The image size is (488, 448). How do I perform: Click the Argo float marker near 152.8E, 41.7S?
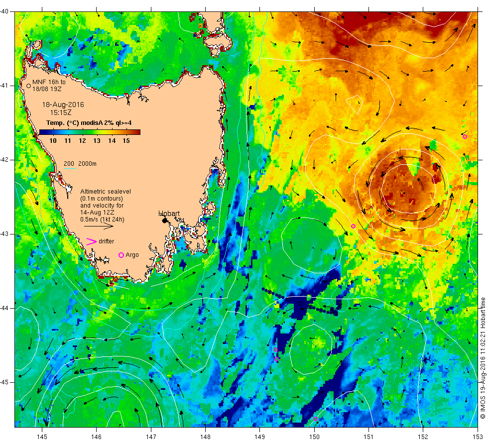click(x=465, y=136)
